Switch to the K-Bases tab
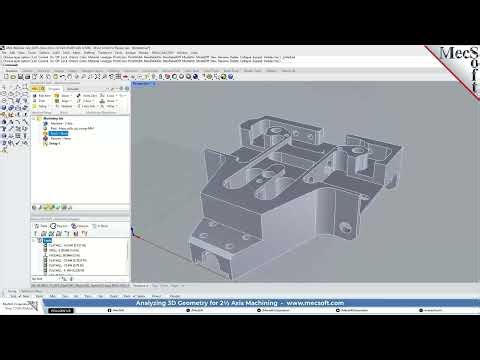The image size is (480, 360). [x=100, y=226]
